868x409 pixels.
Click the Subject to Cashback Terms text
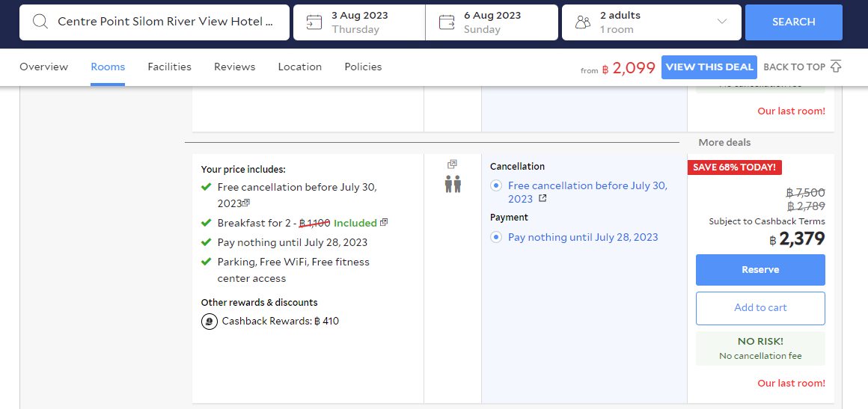click(x=767, y=221)
